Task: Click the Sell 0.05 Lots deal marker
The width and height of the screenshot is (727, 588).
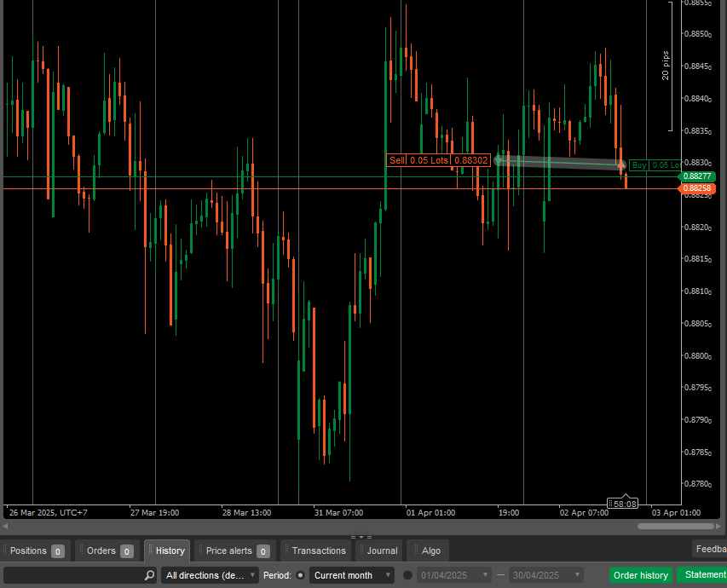Action: pyautogui.click(x=438, y=160)
